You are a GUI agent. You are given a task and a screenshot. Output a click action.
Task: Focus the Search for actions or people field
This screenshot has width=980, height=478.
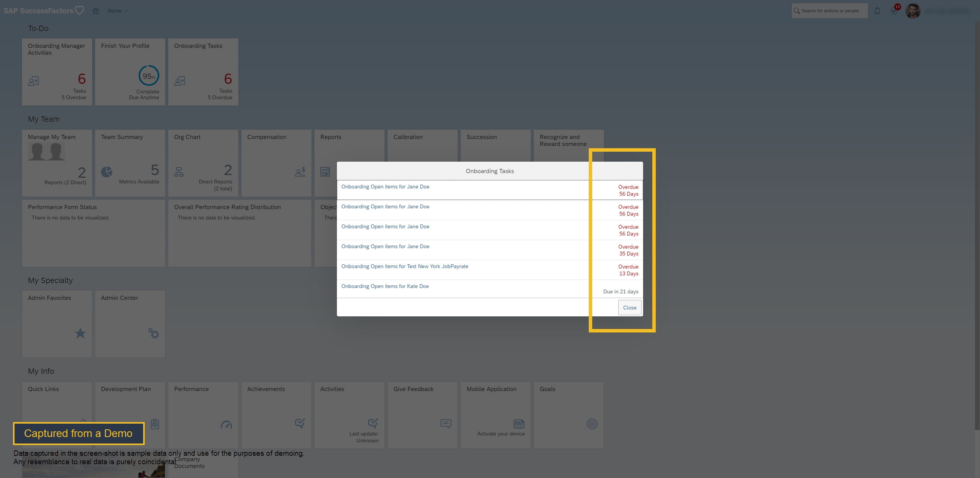pos(830,11)
